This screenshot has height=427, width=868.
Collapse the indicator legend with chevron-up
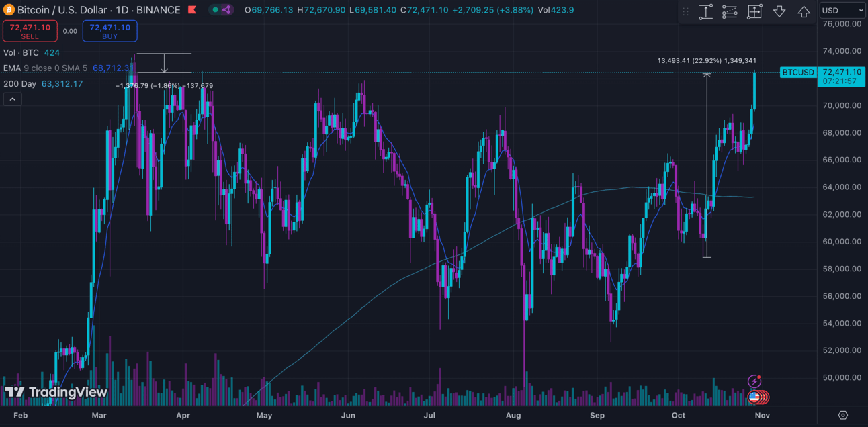coord(13,99)
